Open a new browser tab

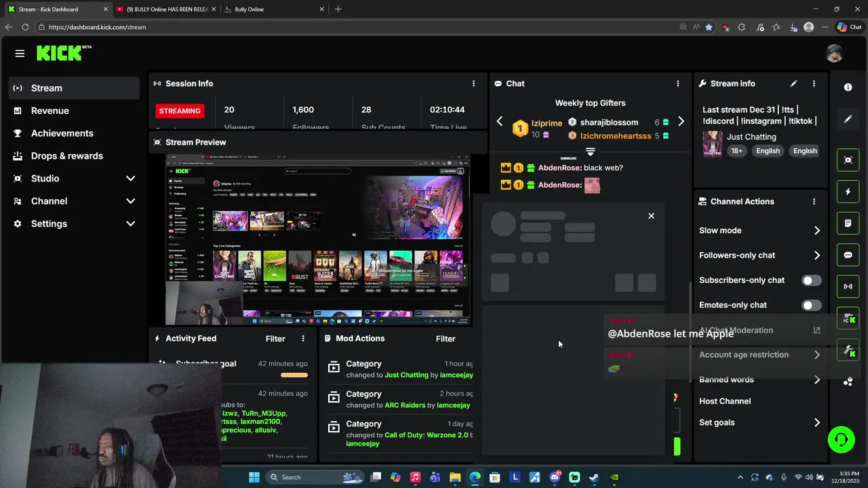(x=338, y=9)
